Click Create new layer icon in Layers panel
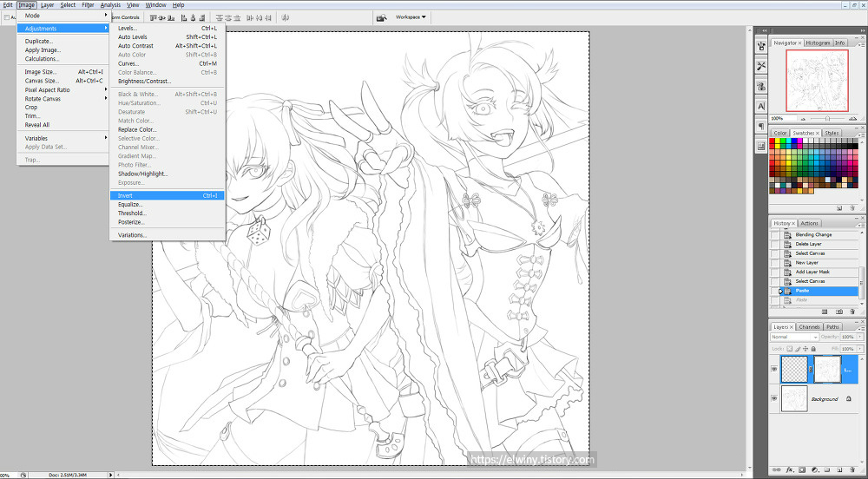Image resolution: width=868 pixels, height=479 pixels. [839, 469]
